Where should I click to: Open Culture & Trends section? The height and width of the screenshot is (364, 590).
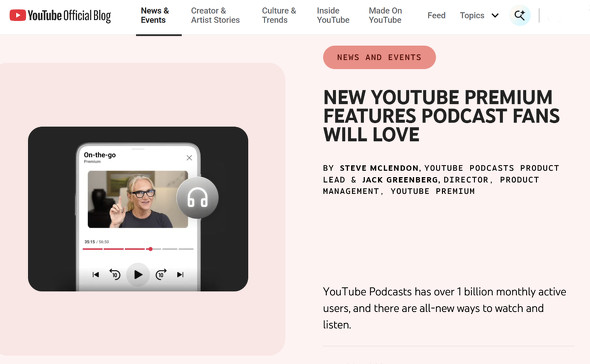point(279,15)
